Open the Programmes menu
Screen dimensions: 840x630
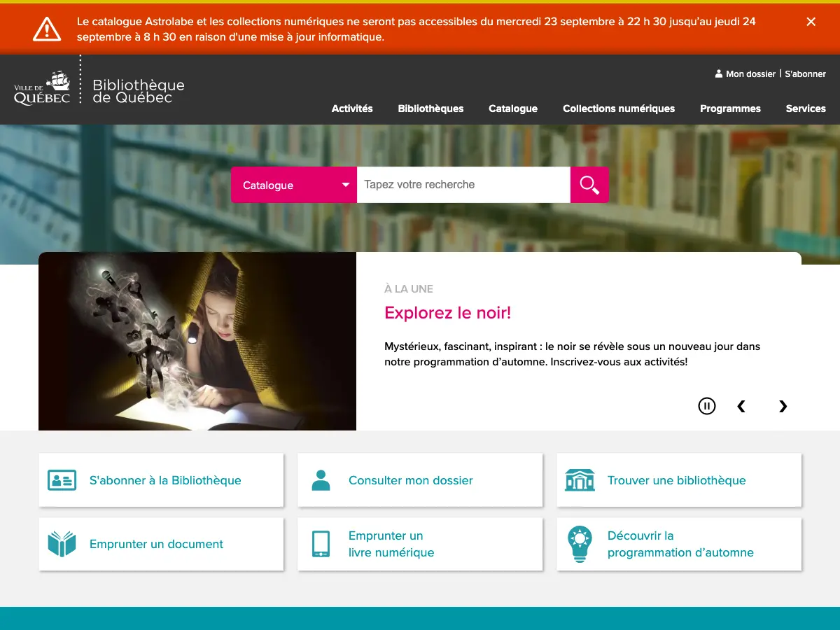click(730, 108)
